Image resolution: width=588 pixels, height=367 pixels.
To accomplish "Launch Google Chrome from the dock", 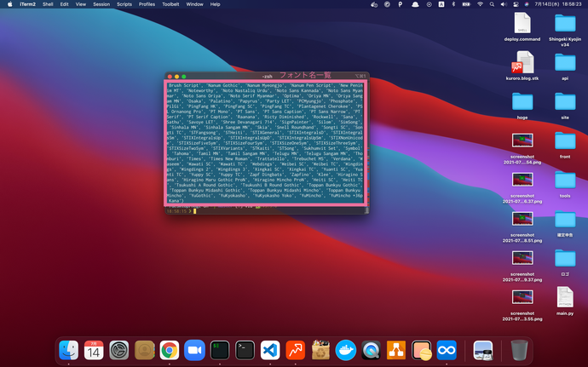I will pos(170,350).
